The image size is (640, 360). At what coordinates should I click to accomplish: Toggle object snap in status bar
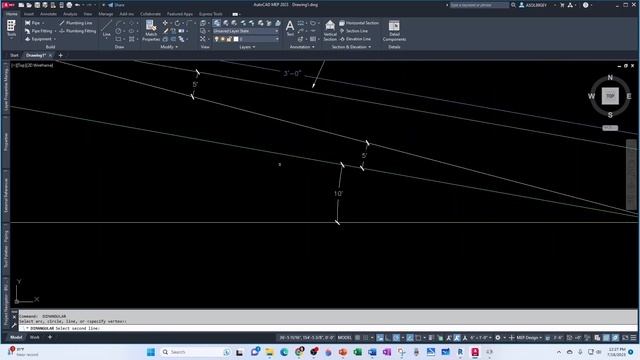[418, 338]
